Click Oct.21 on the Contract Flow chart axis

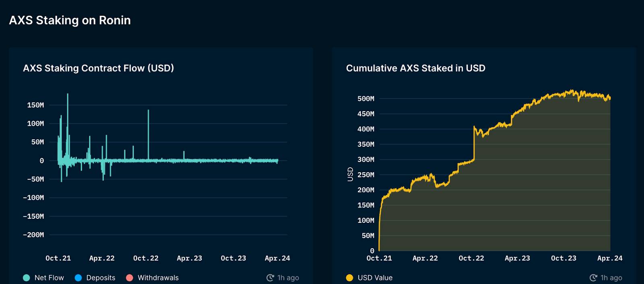point(58,258)
